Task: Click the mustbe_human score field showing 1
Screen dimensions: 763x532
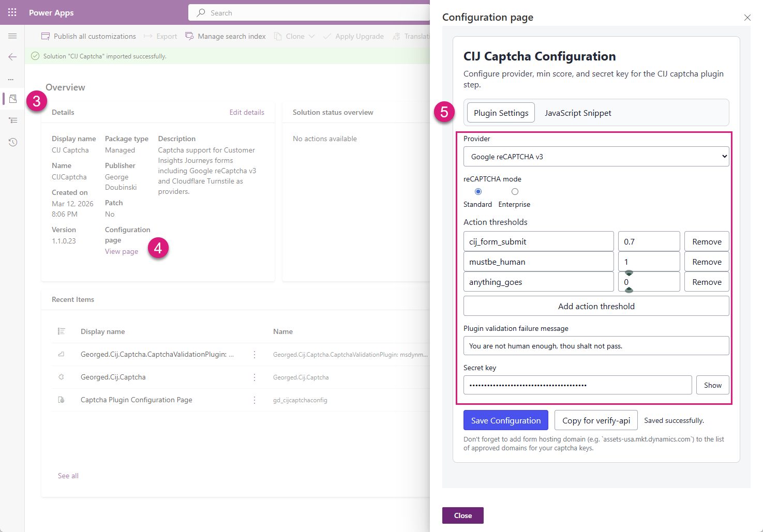Action: [x=649, y=262]
